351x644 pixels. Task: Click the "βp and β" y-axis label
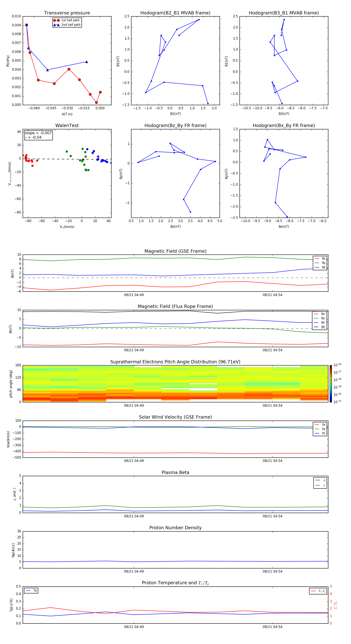tap(14, 494)
